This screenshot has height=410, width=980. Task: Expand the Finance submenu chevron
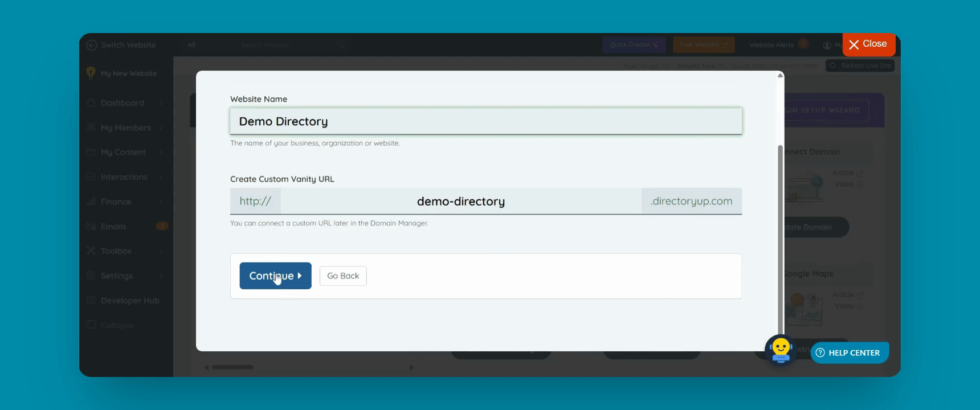click(161, 202)
